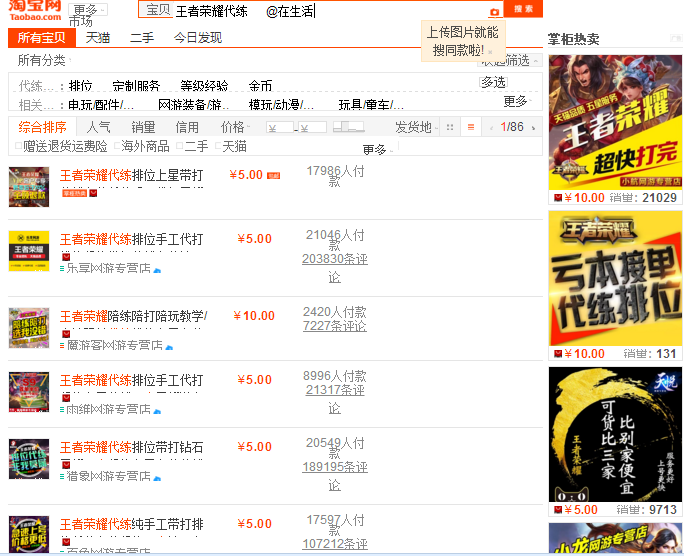Open 王者荣耀陪练陪打陪玩教学 product title
Image resolution: width=684 pixels, height=556 pixels.
[x=133, y=316]
